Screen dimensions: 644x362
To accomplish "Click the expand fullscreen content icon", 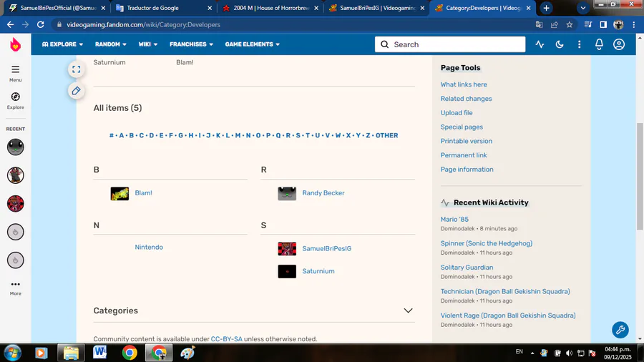I will click(x=77, y=69).
